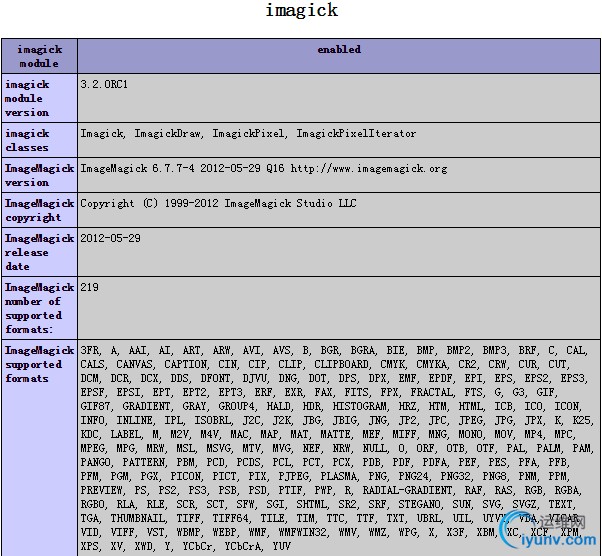The height and width of the screenshot is (556, 602).
Task: Click the 'CLIPBOARD' format entry
Action: tap(341, 364)
